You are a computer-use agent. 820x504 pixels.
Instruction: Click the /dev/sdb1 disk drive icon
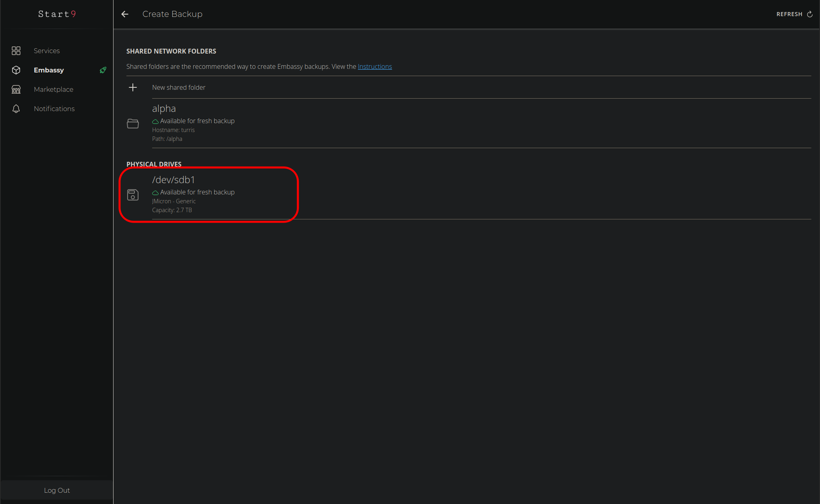coord(133,195)
